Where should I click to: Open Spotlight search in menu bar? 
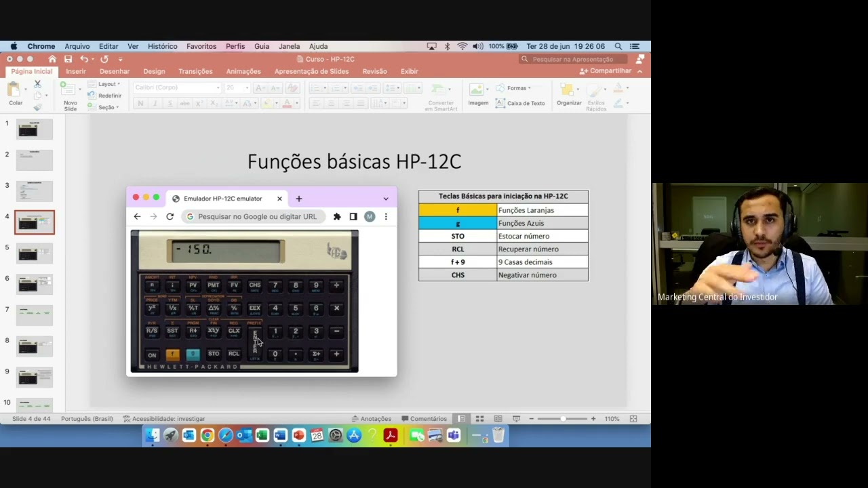(618, 46)
